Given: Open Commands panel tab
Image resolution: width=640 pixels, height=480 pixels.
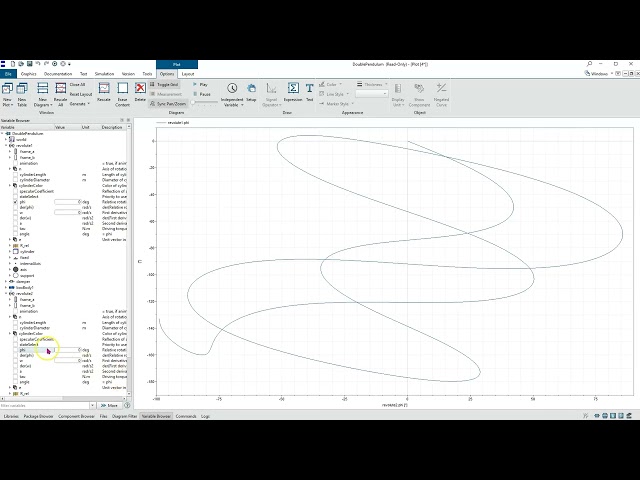Looking at the screenshot, I should (186, 416).
